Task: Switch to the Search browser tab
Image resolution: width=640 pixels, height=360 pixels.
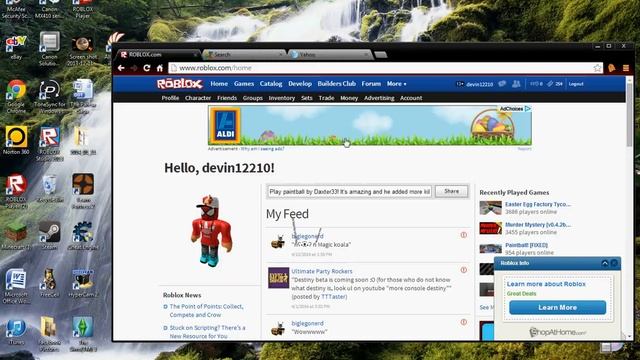Action: pos(244,54)
